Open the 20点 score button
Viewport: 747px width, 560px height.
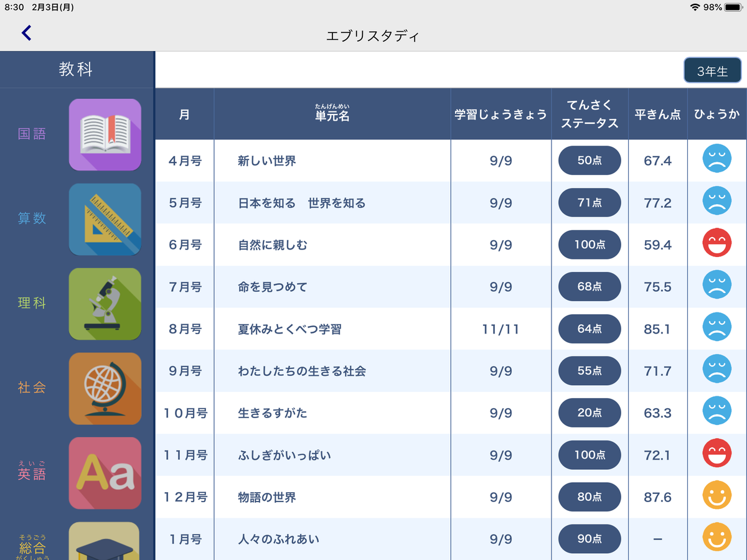point(590,413)
